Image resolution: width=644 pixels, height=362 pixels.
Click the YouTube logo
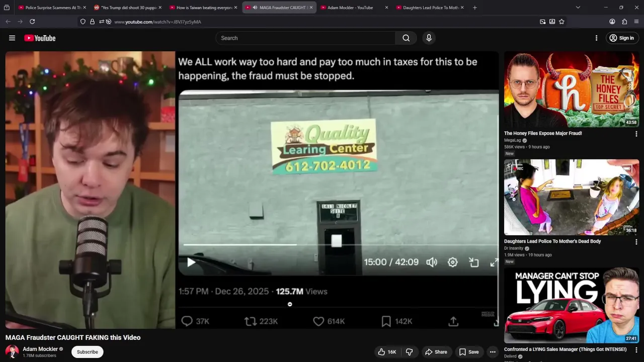pyautogui.click(x=40, y=38)
